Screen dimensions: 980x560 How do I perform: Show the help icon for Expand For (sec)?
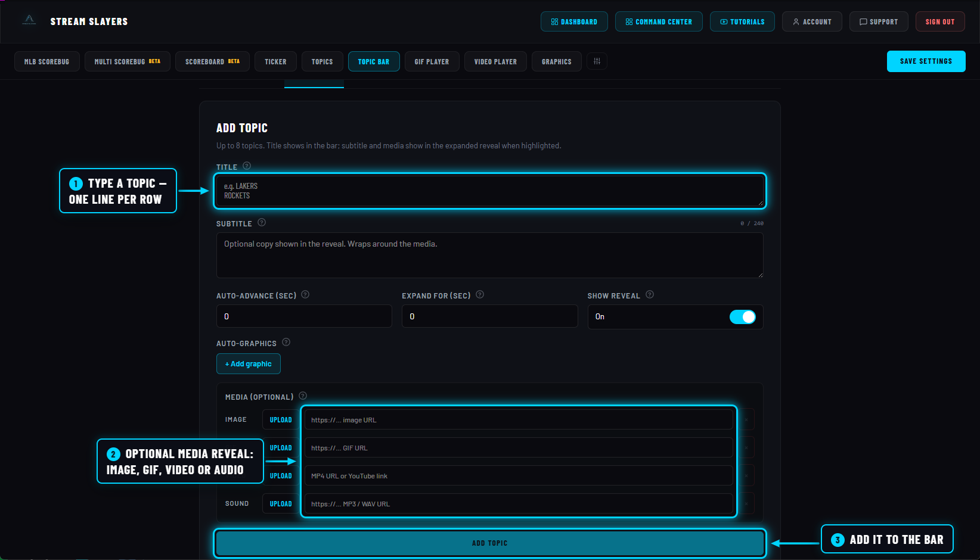[480, 294]
